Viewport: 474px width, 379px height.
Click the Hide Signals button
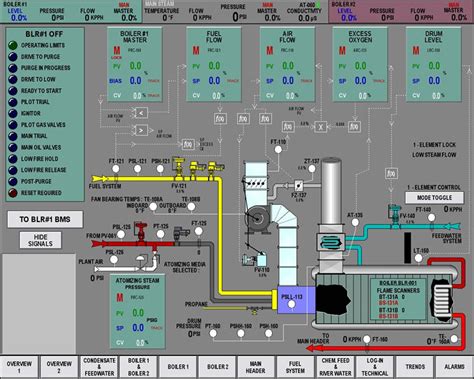[x=40, y=240]
